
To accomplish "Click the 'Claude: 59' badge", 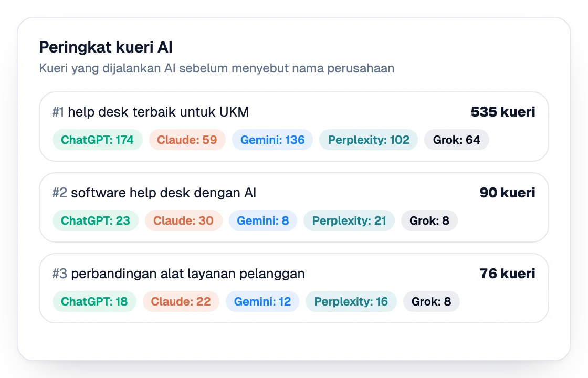I will (x=187, y=140).
